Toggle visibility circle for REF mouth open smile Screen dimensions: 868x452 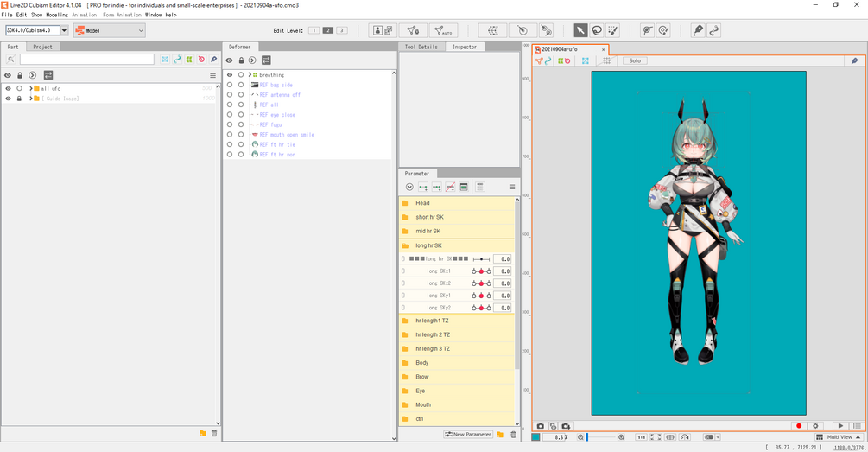tap(229, 135)
